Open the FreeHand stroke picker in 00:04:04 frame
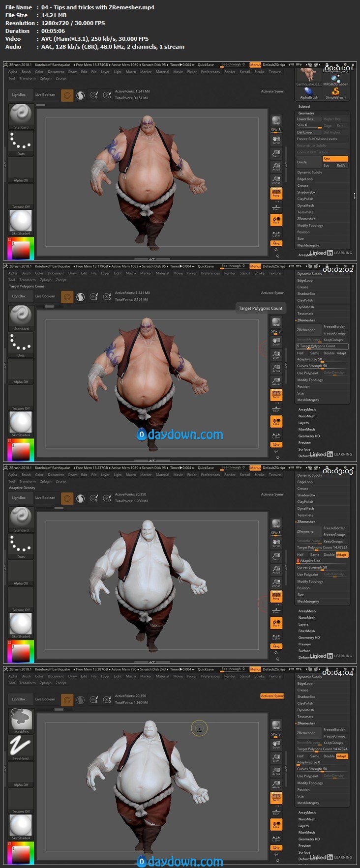The image size is (360, 868). [21, 748]
